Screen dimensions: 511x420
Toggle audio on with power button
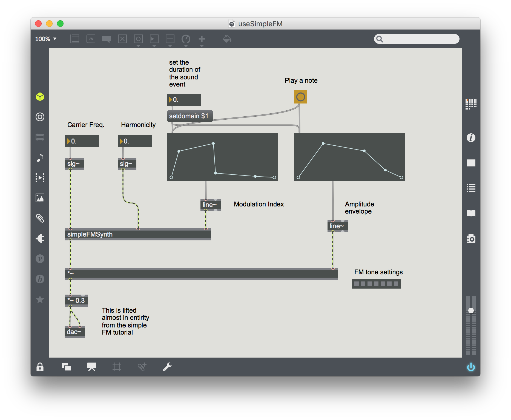click(x=471, y=367)
